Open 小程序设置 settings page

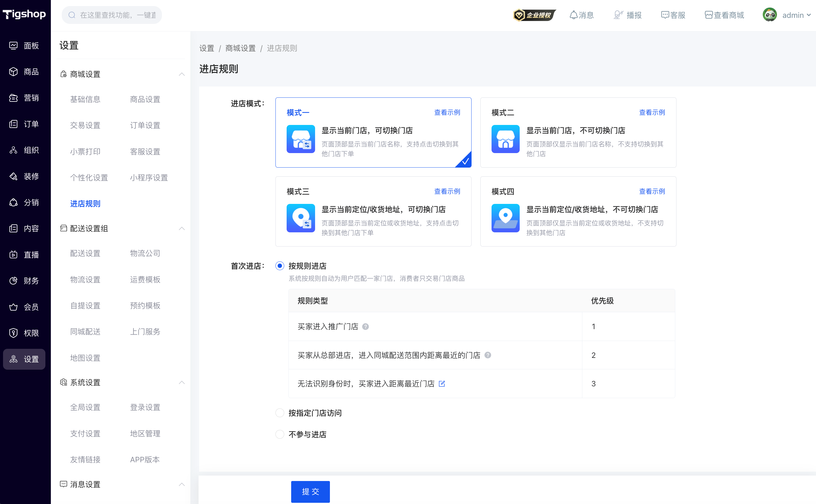[149, 178]
